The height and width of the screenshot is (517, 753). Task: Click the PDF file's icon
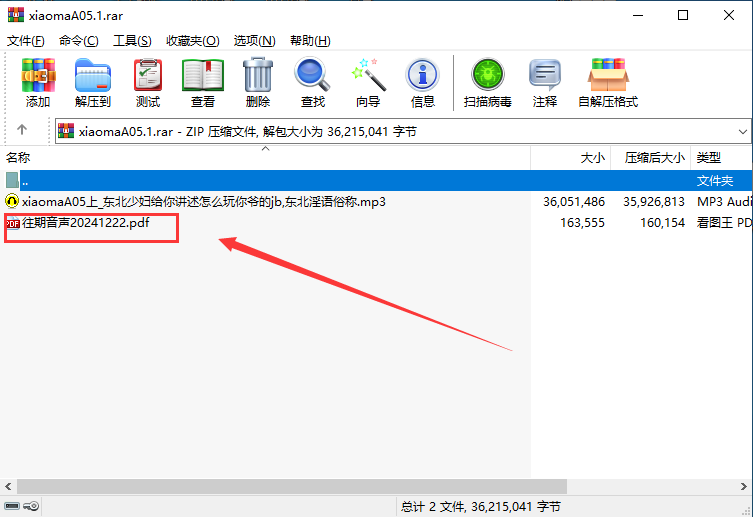tap(12, 223)
